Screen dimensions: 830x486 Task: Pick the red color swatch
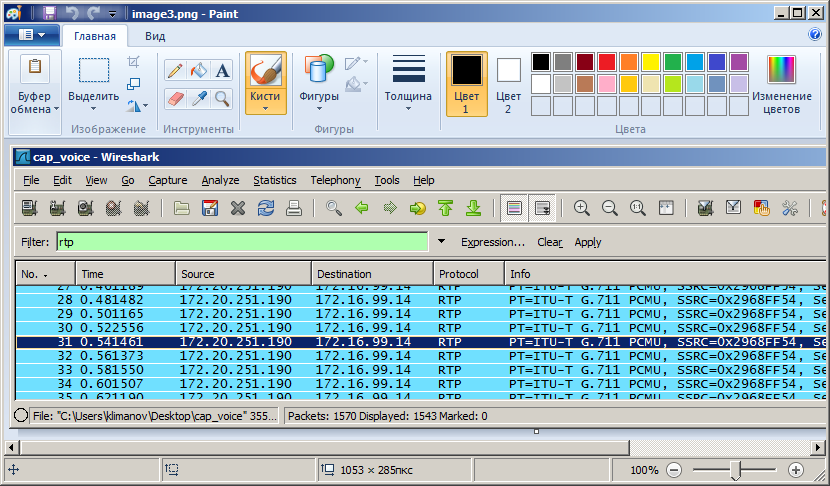[607, 62]
